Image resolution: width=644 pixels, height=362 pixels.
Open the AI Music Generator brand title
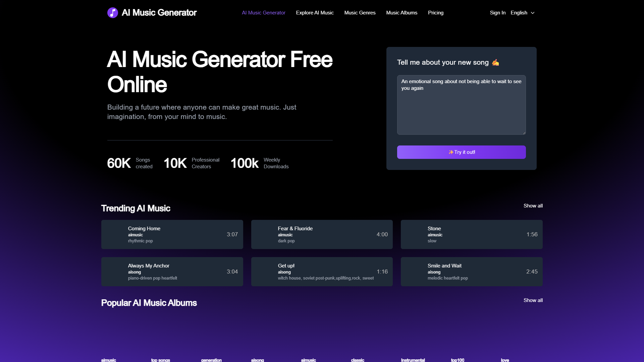coord(159,13)
